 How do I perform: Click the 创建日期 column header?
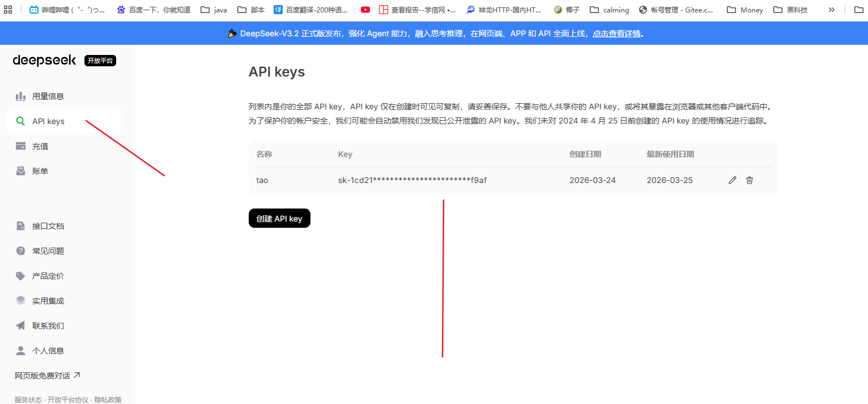click(x=585, y=154)
